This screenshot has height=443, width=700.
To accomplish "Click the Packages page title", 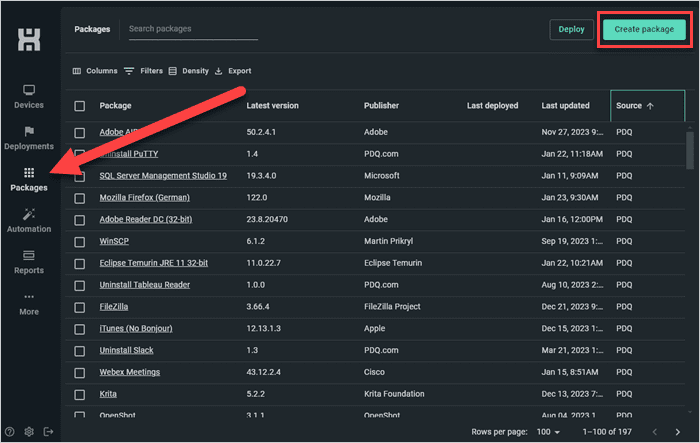I will pyautogui.click(x=92, y=29).
